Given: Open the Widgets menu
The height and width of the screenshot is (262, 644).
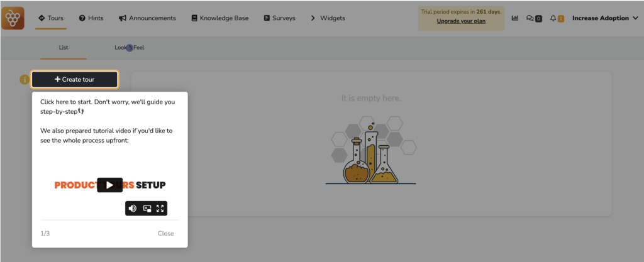Looking at the screenshot, I should click(328, 18).
